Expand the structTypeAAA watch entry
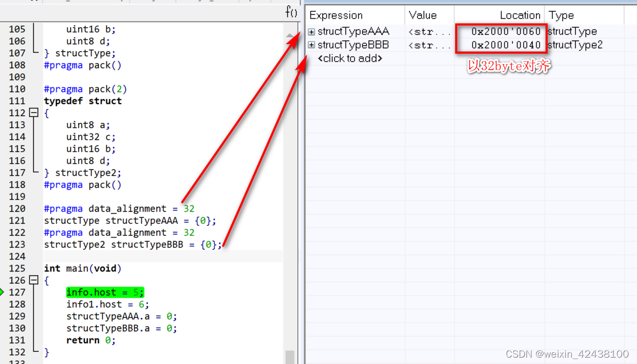This screenshot has height=364, width=637. tap(311, 31)
